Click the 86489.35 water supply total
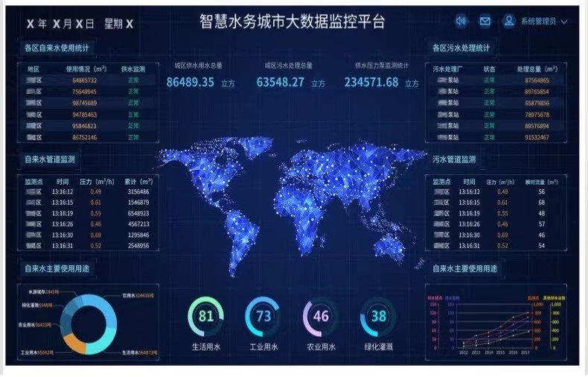Image resolution: width=588 pixels, height=377 pixels. pos(191,82)
